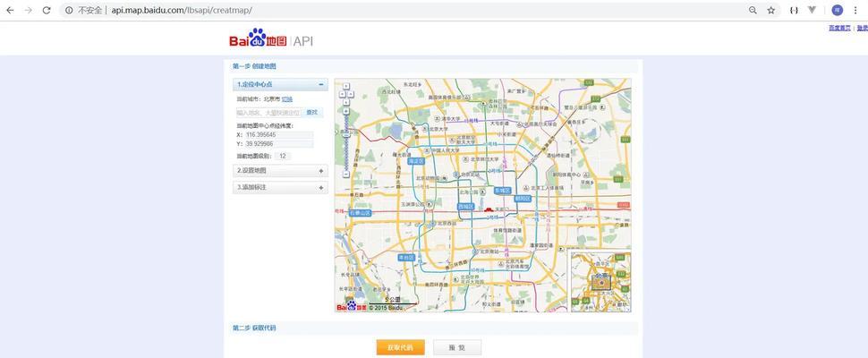
Task: Pan the map north
Action: [x=346, y=86]
